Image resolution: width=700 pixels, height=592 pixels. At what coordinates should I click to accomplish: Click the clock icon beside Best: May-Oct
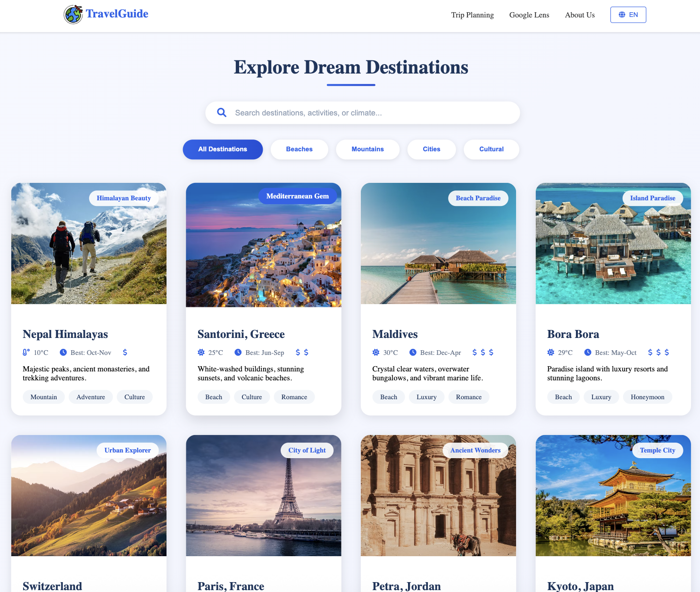588,353
